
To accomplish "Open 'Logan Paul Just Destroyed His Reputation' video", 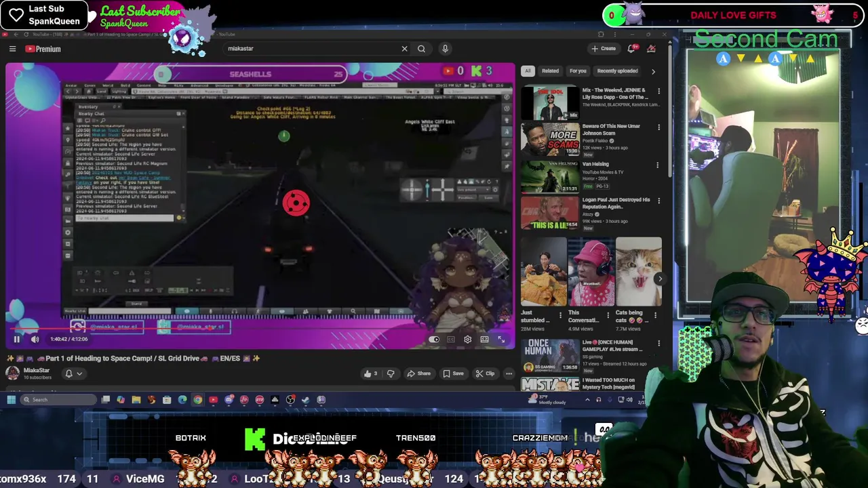I will tap(616, 203).
